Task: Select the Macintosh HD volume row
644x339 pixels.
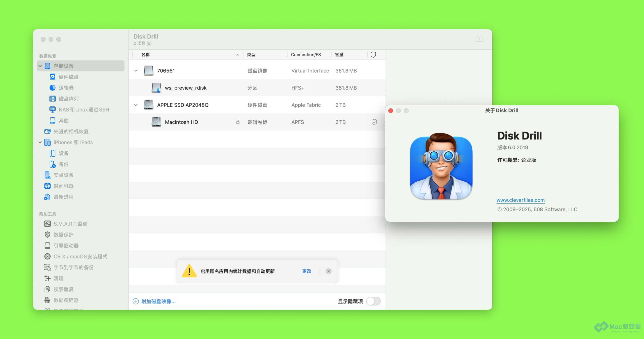Action: point(257,122)
